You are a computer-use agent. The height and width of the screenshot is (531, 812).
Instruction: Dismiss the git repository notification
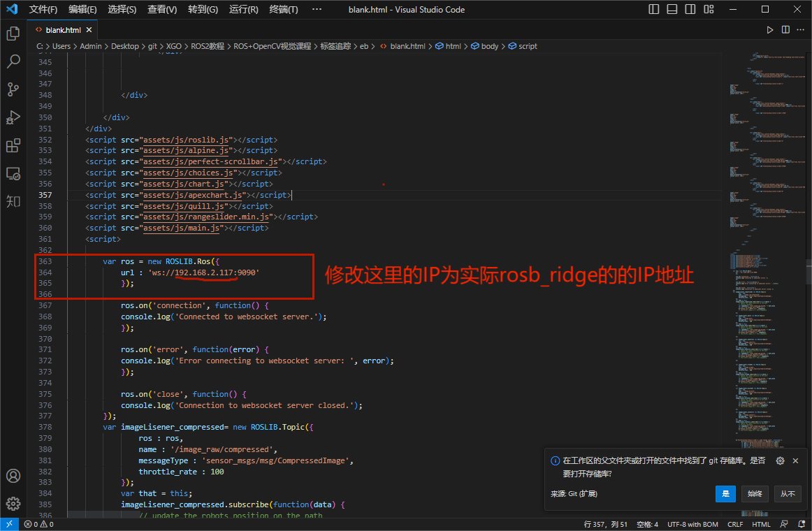point(795,460)
